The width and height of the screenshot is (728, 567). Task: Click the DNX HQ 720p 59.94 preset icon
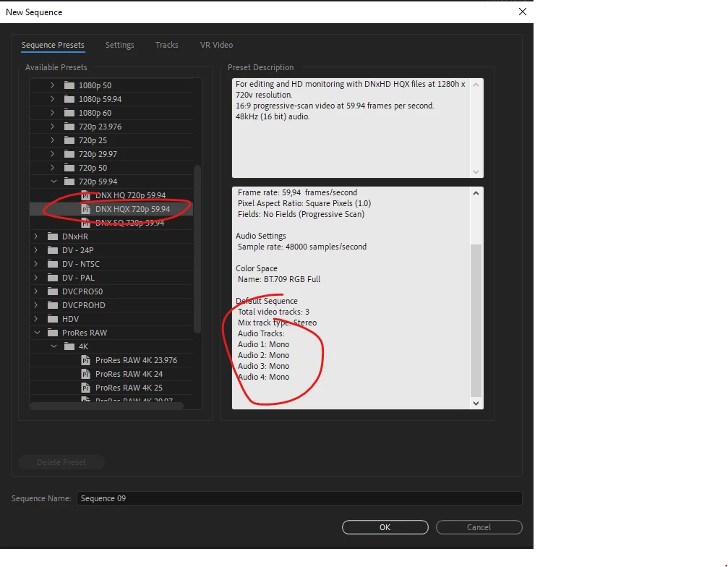point(85,195)
